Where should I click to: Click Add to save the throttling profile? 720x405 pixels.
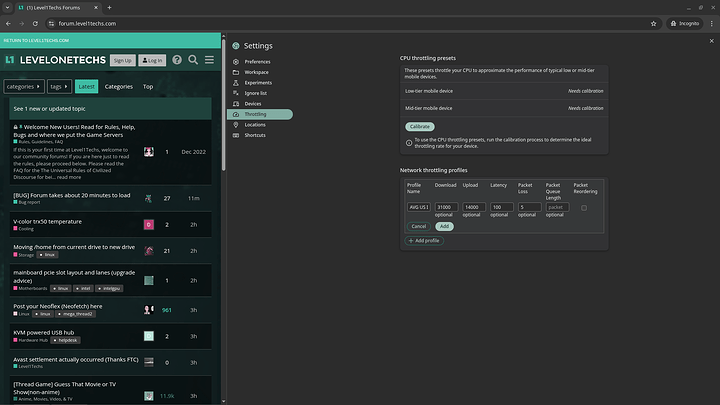pos(444,226)
